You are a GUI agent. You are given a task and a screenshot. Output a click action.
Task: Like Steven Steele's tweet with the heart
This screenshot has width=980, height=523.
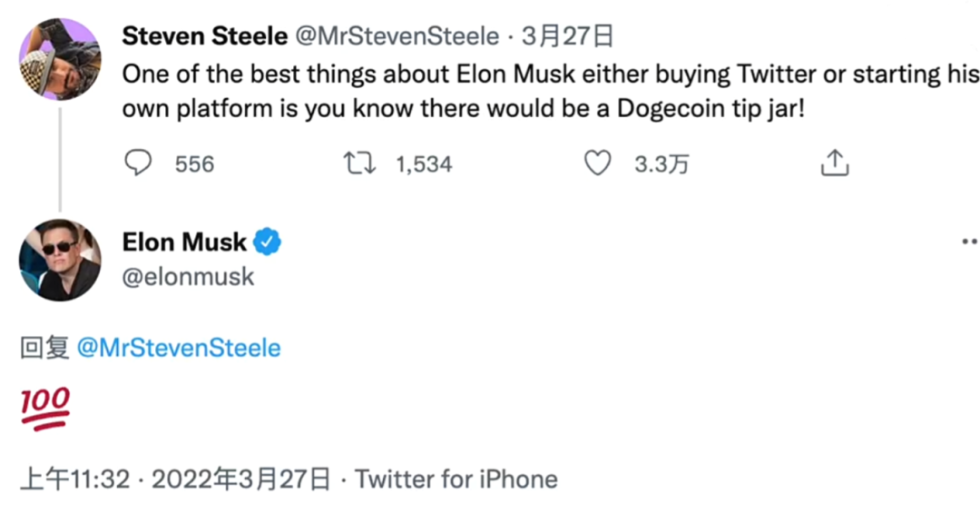tap(597, 163)
